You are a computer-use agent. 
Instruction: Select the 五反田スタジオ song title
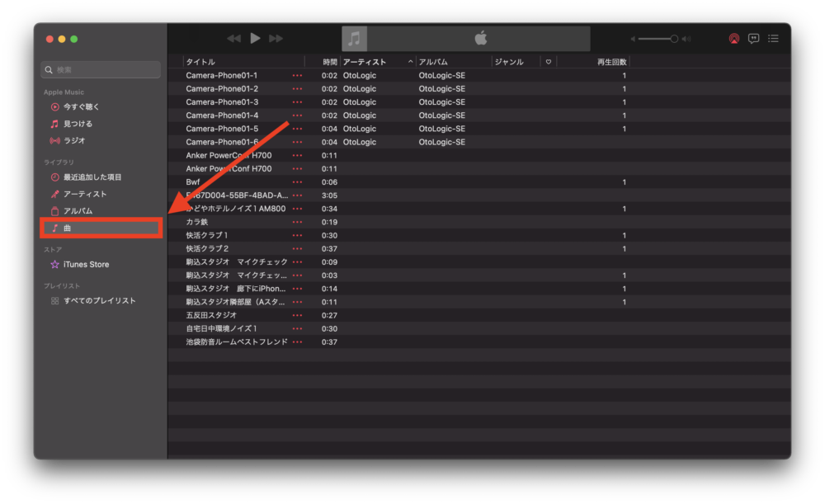211,315
